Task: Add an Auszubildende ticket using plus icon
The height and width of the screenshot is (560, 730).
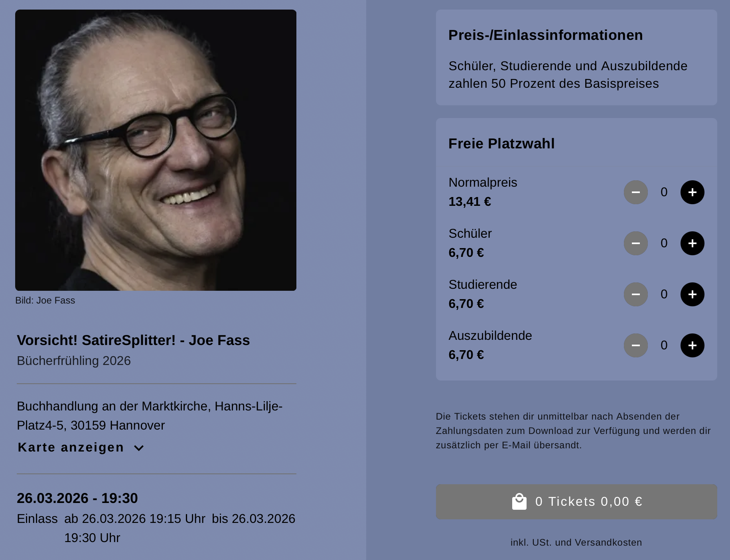Action: coord(692,345)
